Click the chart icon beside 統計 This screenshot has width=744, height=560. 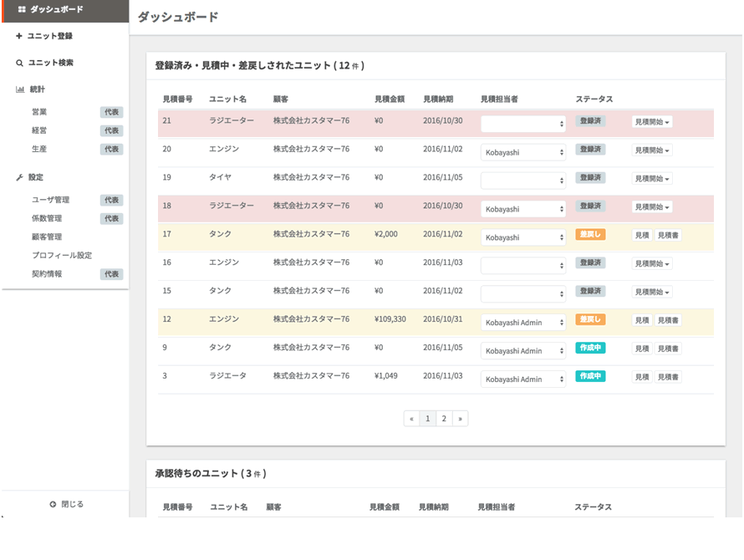(x=20, y=89)
